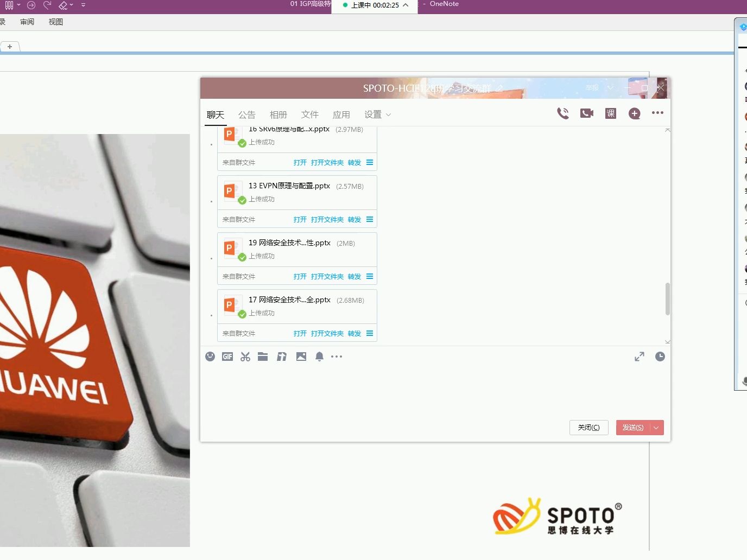Start a voice call in the group chat
747x560 pixels.
(x=563, y=113)
